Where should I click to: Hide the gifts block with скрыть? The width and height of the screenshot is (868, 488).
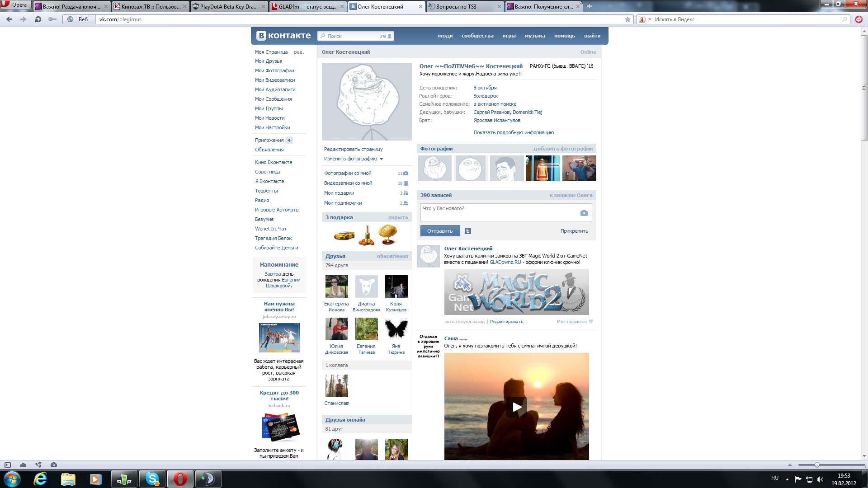click(398, 217)
